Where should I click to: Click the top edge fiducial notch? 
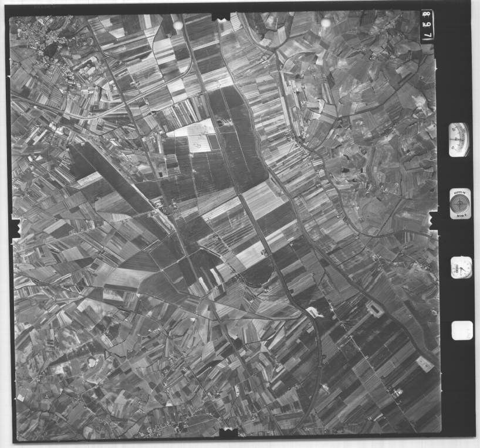[x=221, y=15]
